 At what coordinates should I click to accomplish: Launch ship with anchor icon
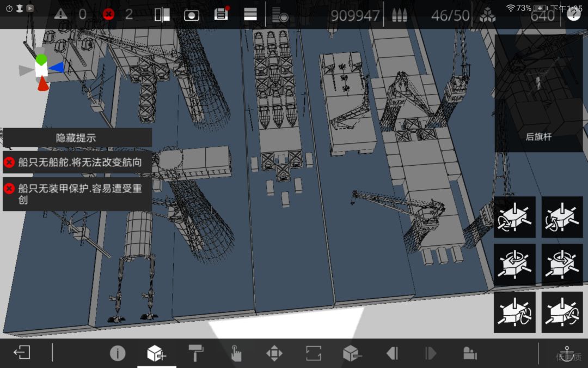[x=567, y=353]
